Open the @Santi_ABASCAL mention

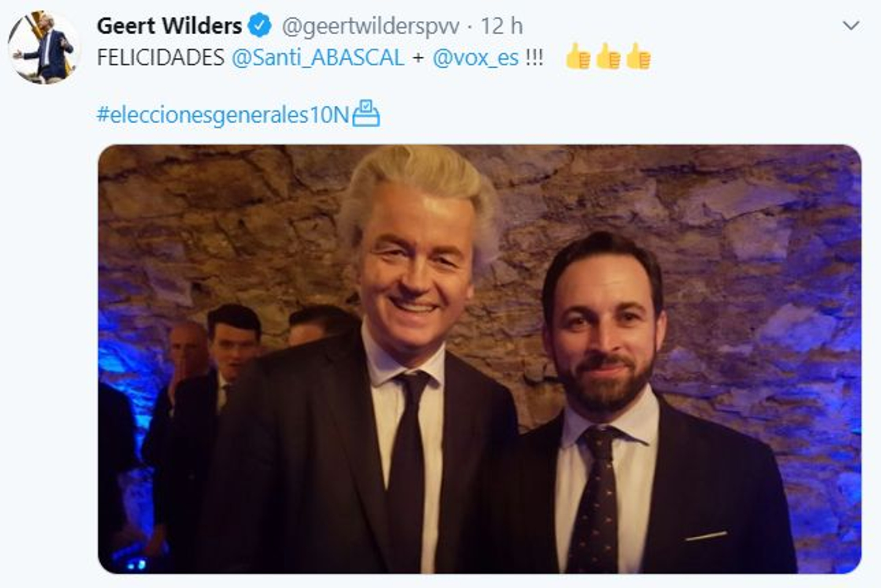point(318,57)
